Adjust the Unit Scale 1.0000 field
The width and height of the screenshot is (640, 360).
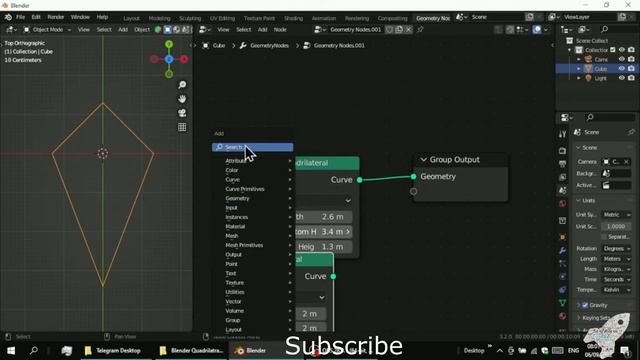pos(616,226)
